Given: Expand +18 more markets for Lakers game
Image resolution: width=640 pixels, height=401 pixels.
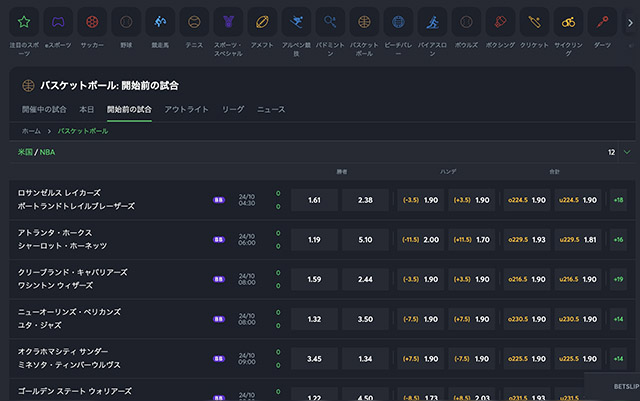Looking at the screenshot, I should 618,200.
